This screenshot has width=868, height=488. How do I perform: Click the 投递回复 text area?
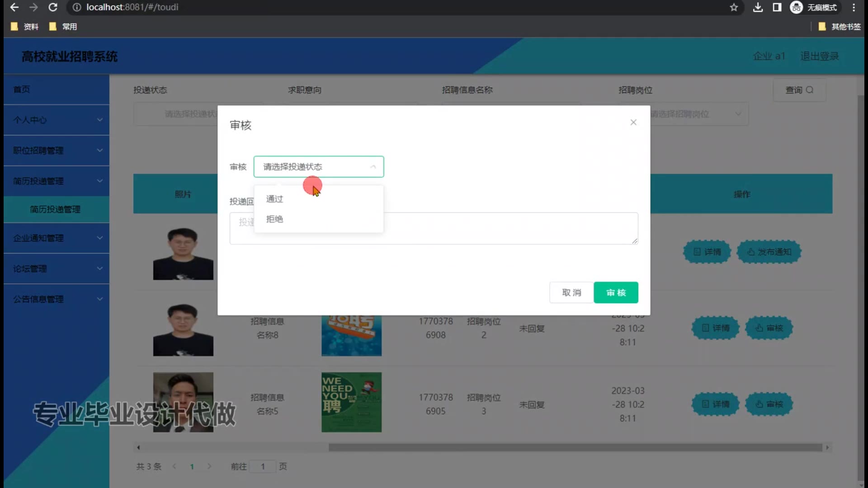coord(434,228)
